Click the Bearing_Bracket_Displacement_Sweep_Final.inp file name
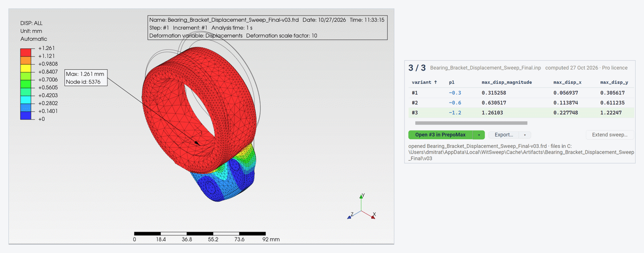The height and width of the screenshot is (253, 644). pyautogui.click(x=485, y=68)
